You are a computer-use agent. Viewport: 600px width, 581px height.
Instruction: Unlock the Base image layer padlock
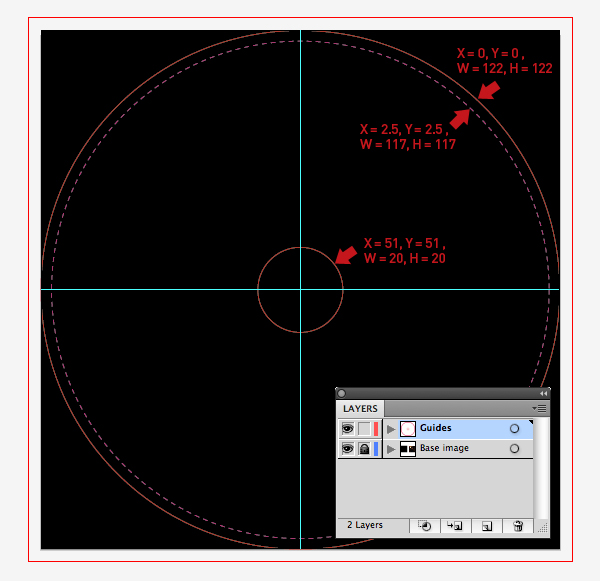(364, 449)
